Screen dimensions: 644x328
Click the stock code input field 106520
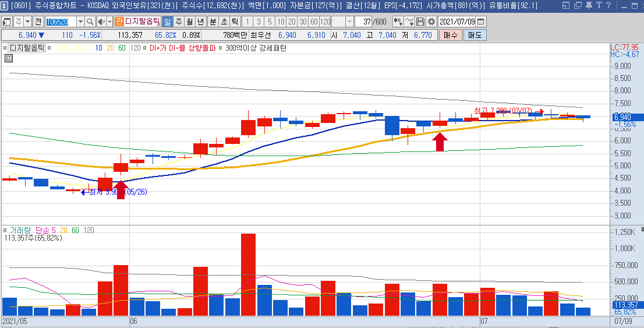point(61,22)
